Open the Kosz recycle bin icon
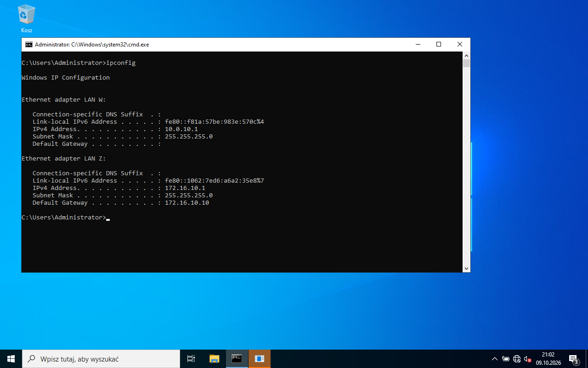Screen dimensions: 588x368 click(27, 19)
